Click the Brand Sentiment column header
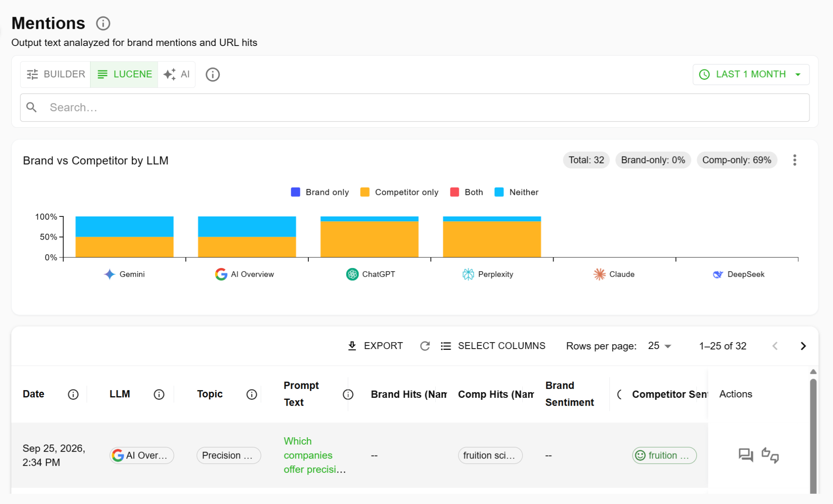Image resolution: width=833 pixels, height=504 pixels. click(x=569, y=394)
